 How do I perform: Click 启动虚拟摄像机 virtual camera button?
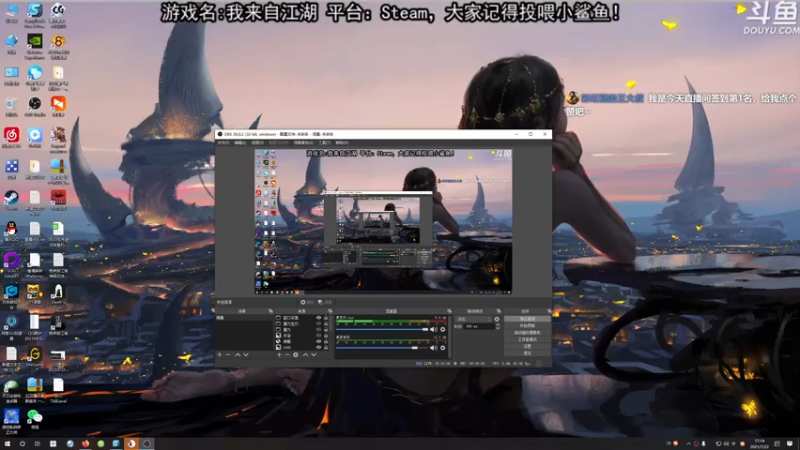point(528,333)
